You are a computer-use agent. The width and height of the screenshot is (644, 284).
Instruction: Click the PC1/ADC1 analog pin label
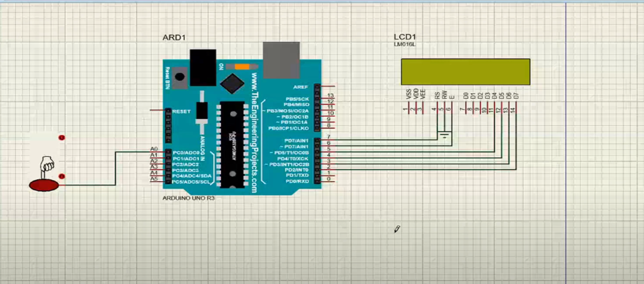coord(186,158)
